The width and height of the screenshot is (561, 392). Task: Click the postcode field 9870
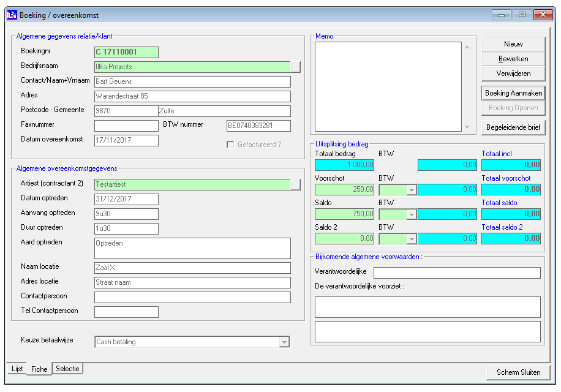tap(126, 111)
